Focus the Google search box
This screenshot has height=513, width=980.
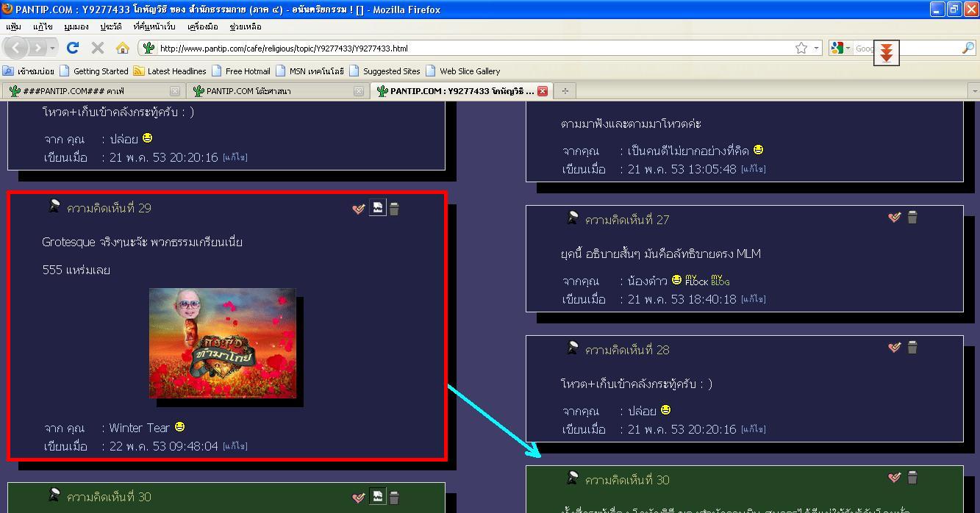point(908,48)
